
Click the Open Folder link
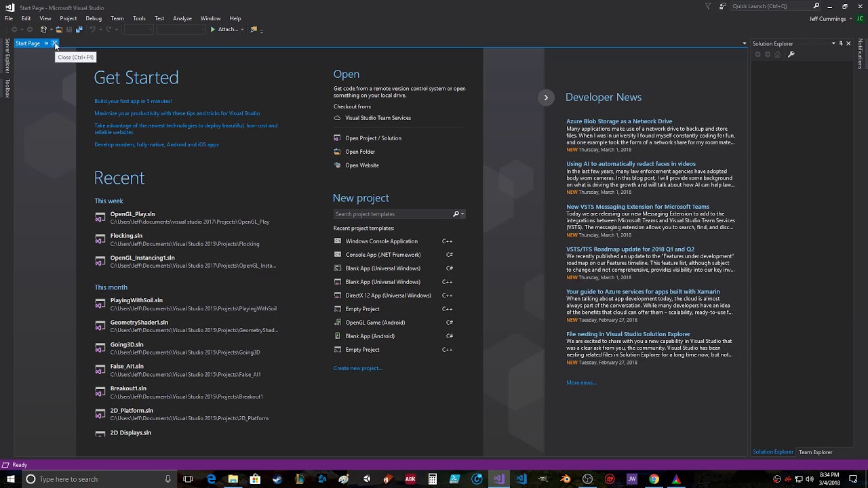point(360,152)
